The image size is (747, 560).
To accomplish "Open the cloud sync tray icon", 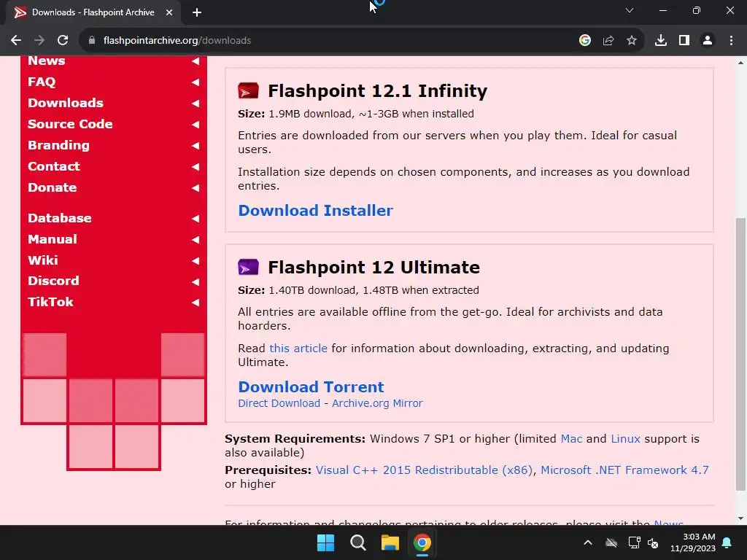I will coord(611,542).
